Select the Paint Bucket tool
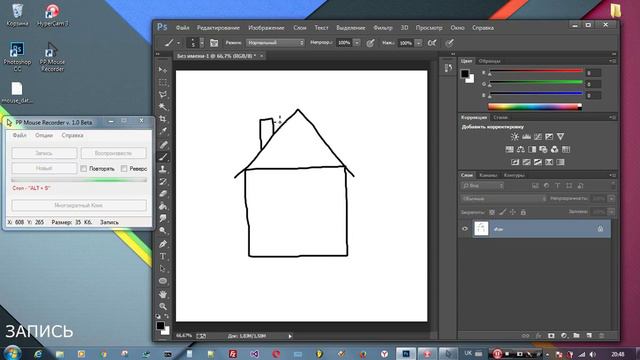 [163, 206]
